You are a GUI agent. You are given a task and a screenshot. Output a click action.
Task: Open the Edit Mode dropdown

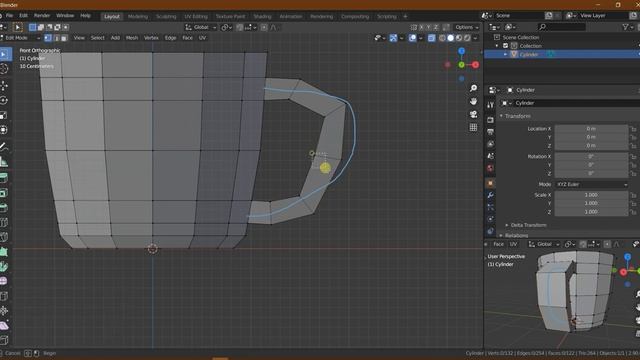tap(20, 38)
